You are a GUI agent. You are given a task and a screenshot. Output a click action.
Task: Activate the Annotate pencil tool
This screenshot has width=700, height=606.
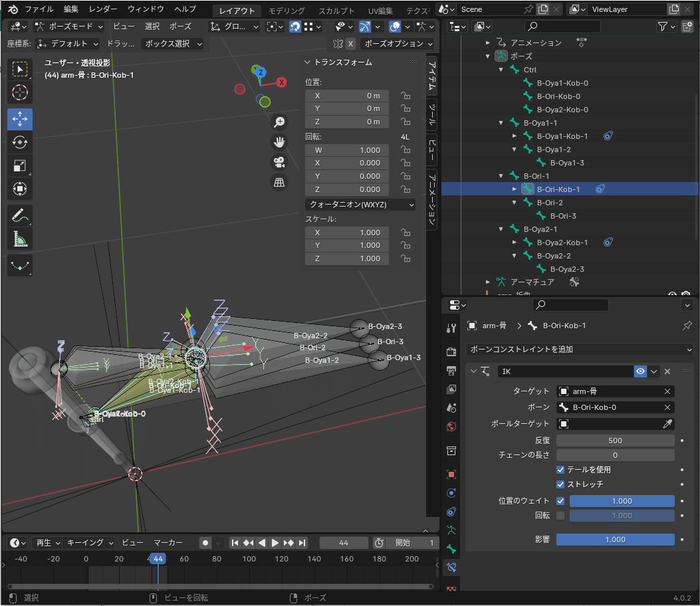[x=20, y=215]
